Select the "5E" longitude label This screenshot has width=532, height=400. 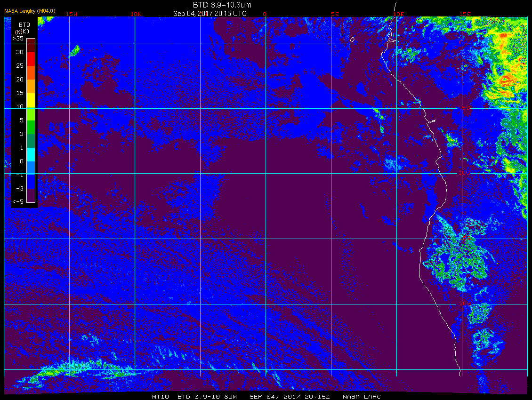335,14
